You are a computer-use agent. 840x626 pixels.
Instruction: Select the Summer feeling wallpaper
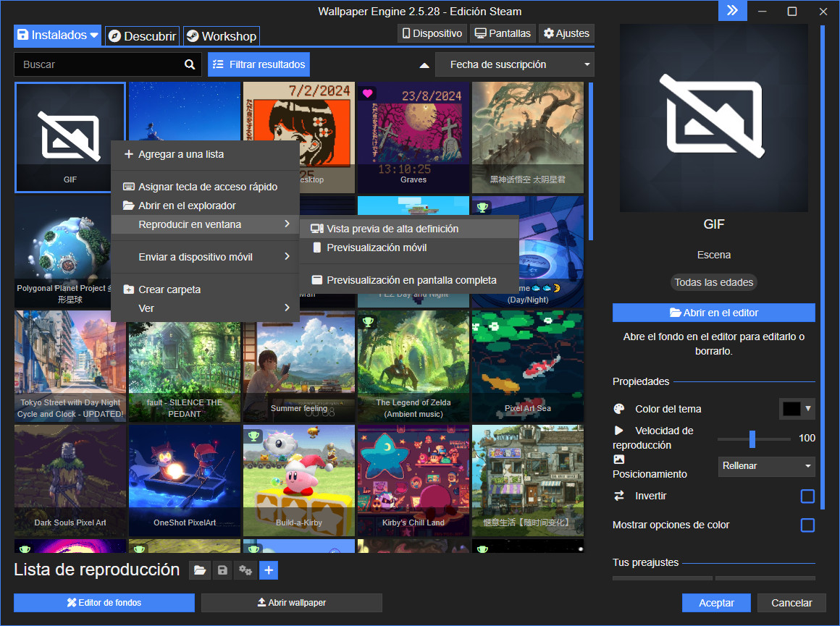pyautogui.click(x=299, y=366)
